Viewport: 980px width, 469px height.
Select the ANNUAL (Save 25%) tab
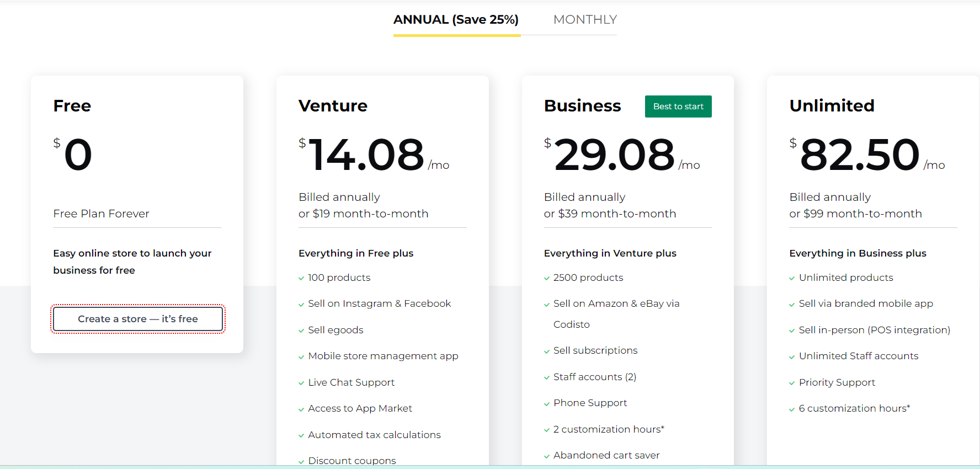point(456,19)
